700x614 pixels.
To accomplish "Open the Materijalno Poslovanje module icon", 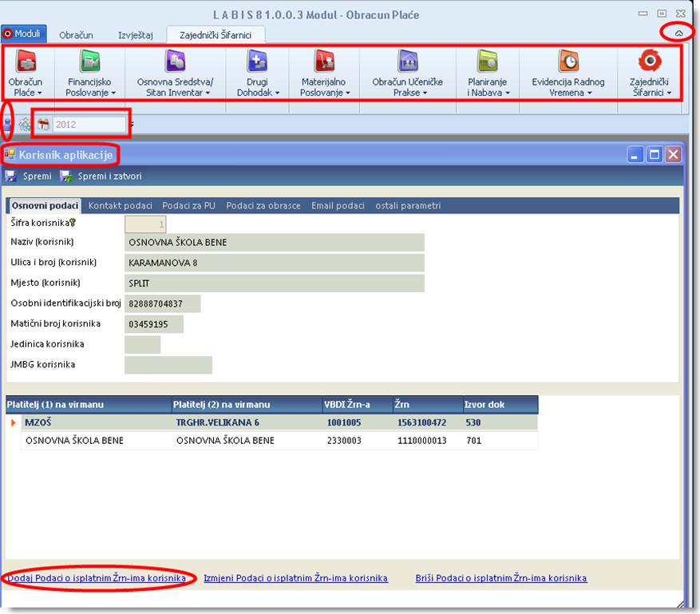I will (x=324, y=61).
